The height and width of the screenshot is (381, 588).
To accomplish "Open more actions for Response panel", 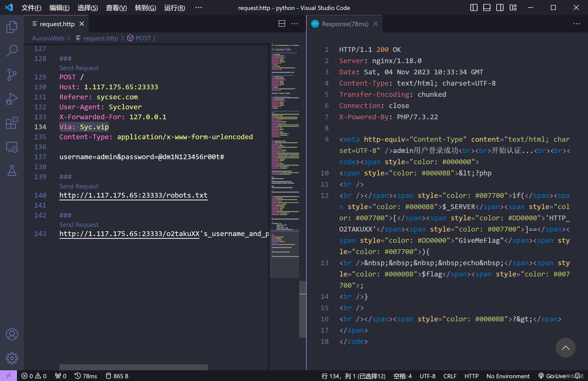I will (x=577, y=24).
